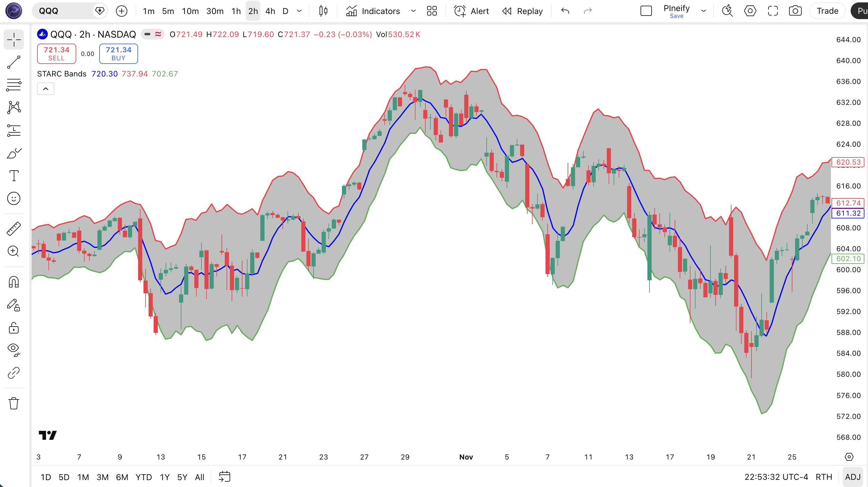This screenshot has width=868, height=487.
Task: Click the 620.53 upper band price label
Action: click(x=848, y=162)
